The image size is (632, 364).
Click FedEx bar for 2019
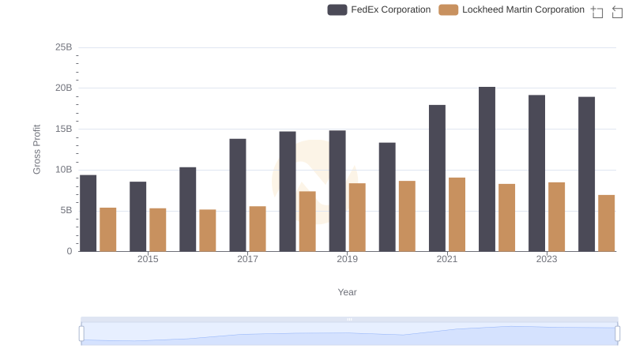pos(337,191)
